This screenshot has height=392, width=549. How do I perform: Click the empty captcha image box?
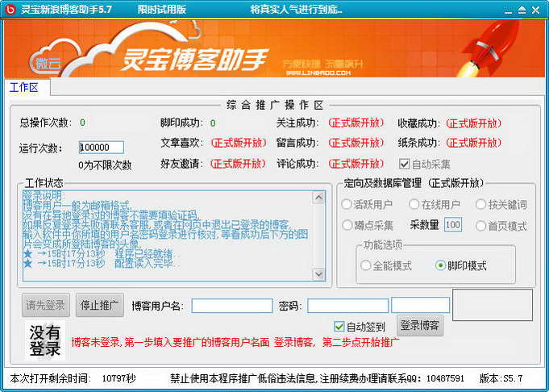[x=493, y=305]
